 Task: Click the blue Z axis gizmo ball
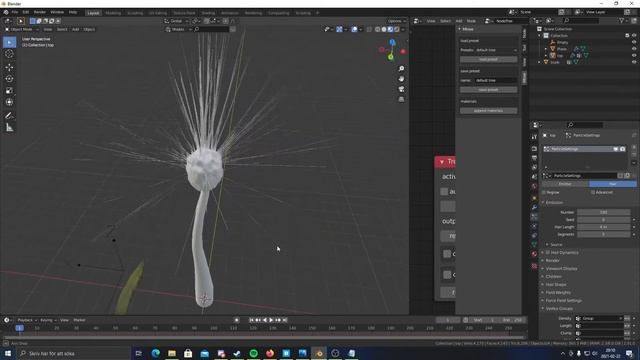(392, 42)
